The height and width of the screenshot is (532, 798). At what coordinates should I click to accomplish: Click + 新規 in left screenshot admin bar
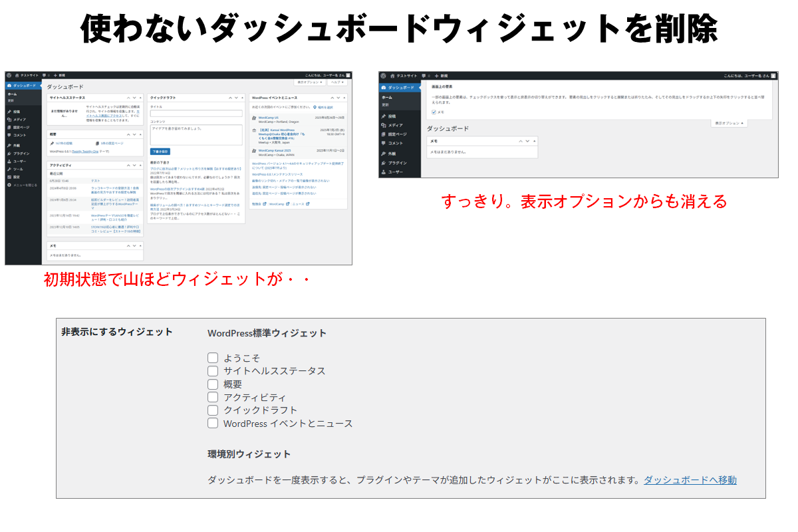click(x=59, y=75)
